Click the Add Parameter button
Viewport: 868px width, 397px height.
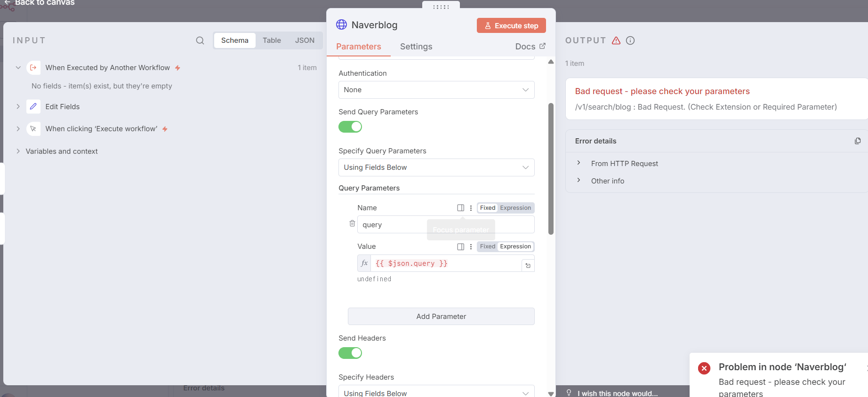pyautogui.click(x=441, y=317)
